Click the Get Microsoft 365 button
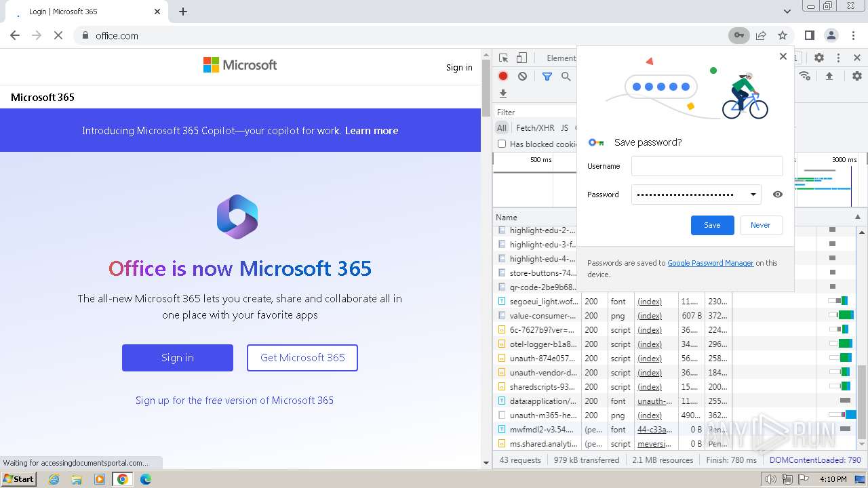Image resolution: width=868 pixels, height=488 pixels. 302,358
